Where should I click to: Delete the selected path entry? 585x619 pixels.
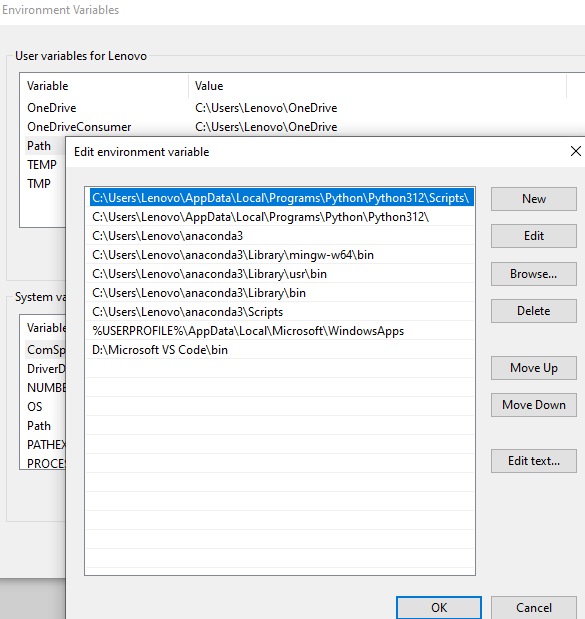(534, 311)
